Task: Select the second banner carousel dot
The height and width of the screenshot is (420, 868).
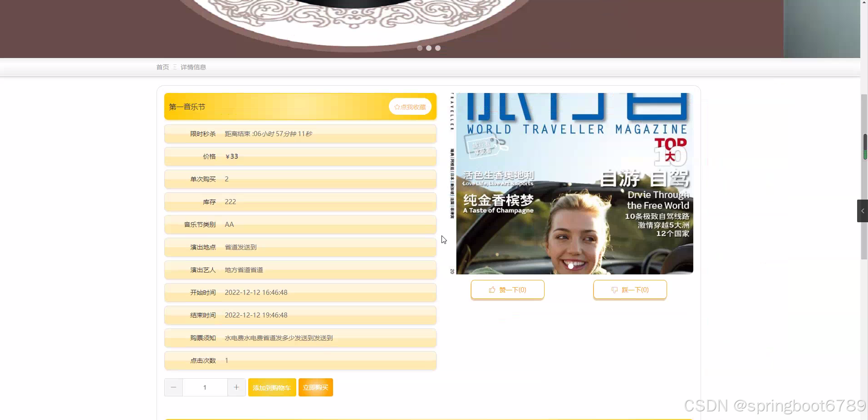Action: tap(429, 48)
